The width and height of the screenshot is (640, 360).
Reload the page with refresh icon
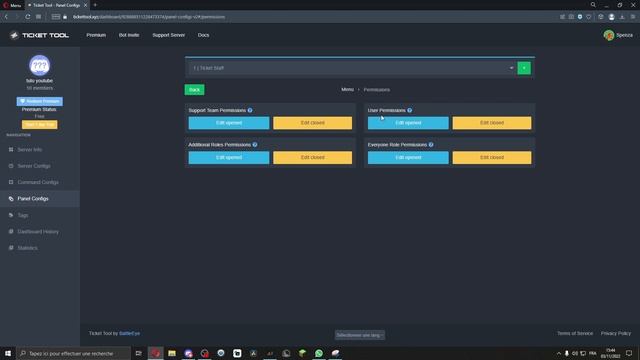27,17
